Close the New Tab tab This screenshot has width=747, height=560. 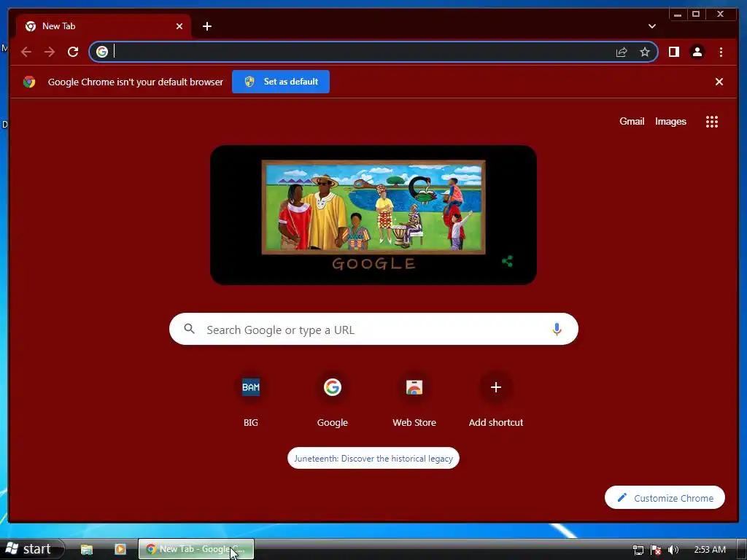179,26
